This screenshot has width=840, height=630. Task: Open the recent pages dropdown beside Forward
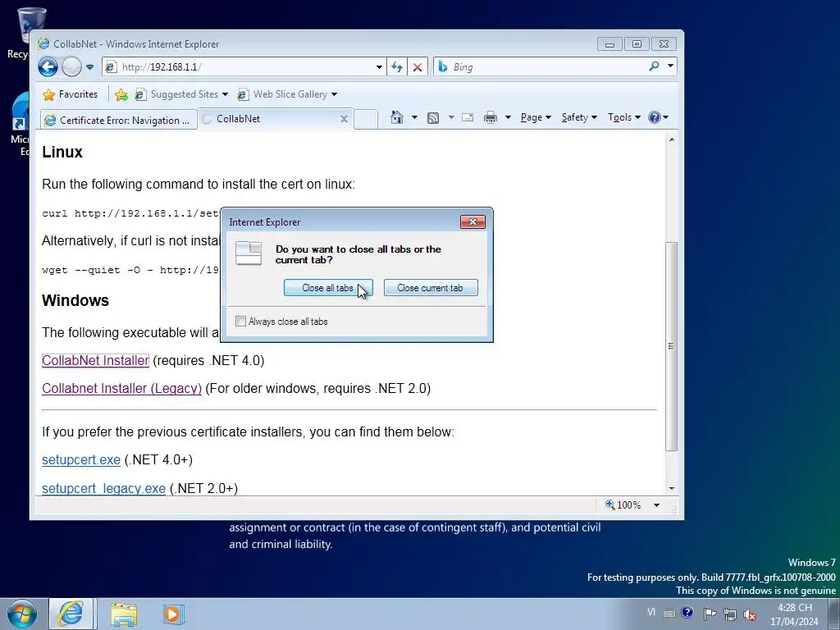tap(89, 67)
